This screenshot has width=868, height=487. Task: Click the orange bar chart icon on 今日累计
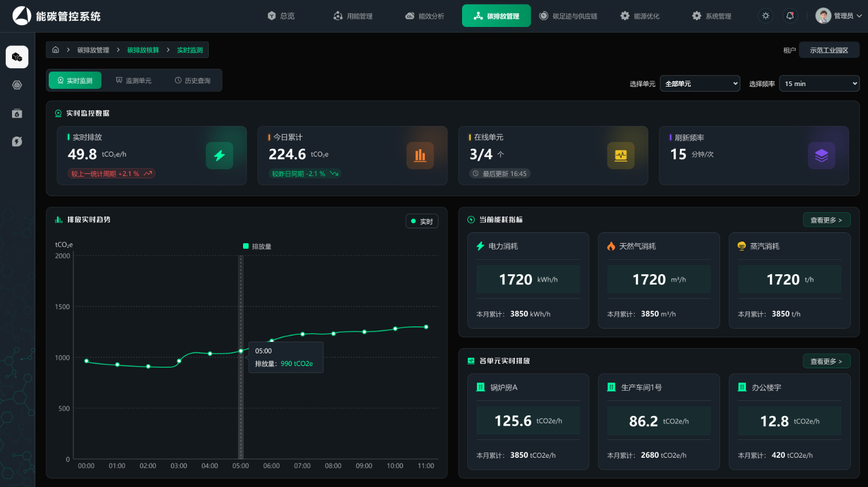(420, 155)
